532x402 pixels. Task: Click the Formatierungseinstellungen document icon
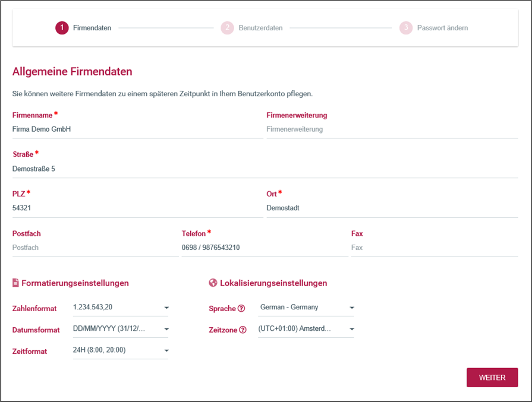[16, 283]
